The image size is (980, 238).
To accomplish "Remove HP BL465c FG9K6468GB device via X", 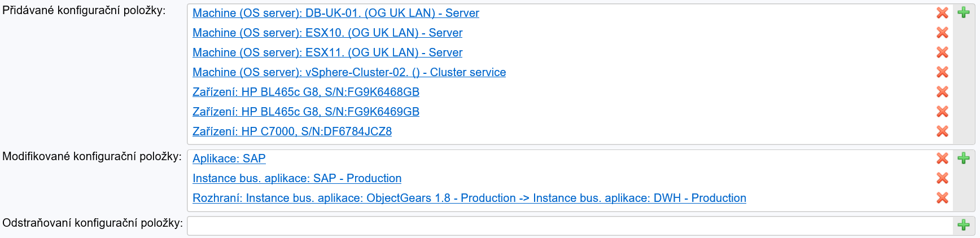I will tap(942, 92).
